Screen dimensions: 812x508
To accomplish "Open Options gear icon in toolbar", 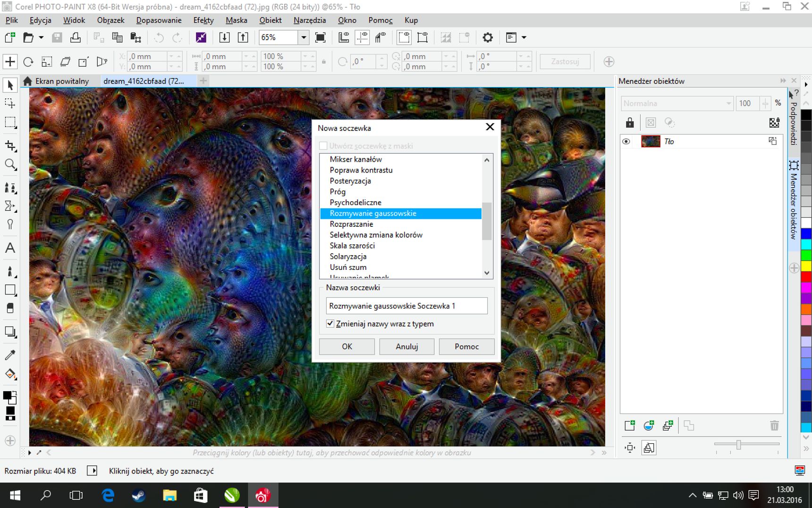I will coord(488,37).
